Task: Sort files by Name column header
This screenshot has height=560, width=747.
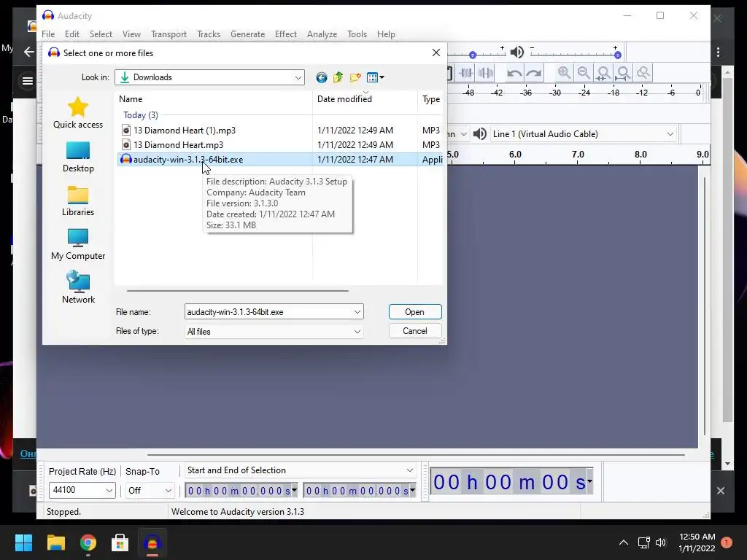Action: point(214,99)
